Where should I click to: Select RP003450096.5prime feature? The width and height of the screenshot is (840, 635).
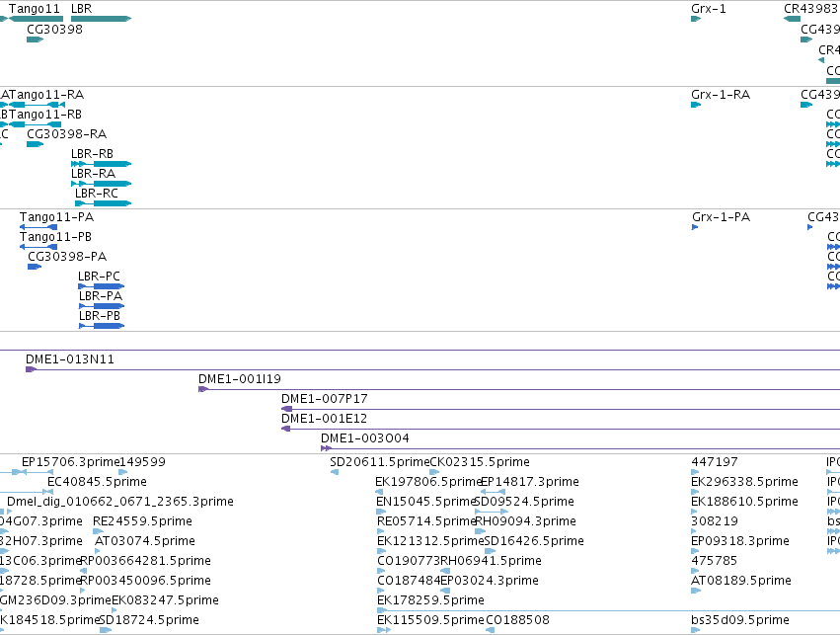click(83, 592)
